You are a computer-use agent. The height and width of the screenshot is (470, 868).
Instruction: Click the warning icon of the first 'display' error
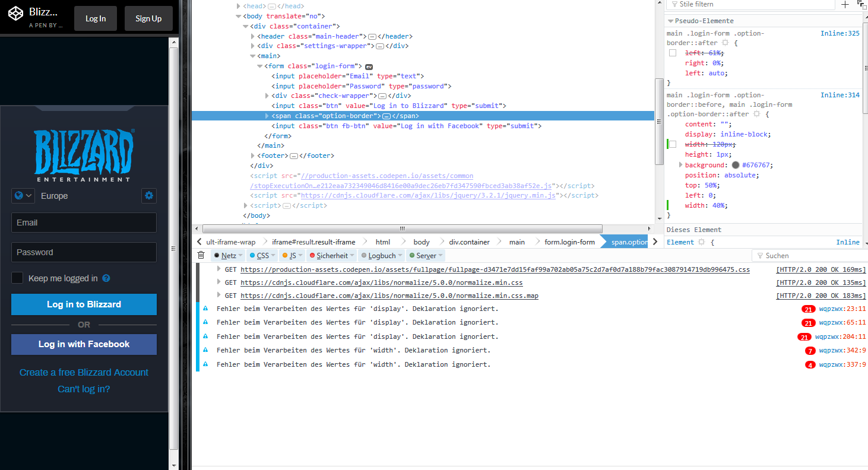coord(205,309)
